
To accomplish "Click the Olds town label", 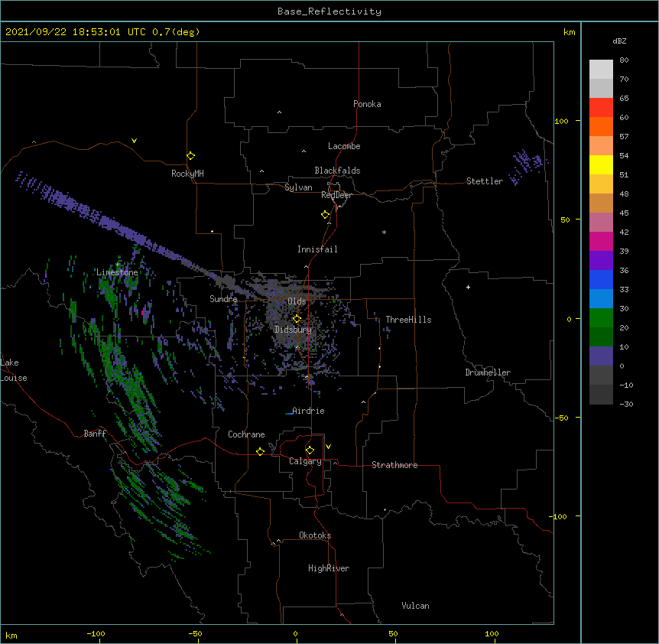I will pos(297,301).
